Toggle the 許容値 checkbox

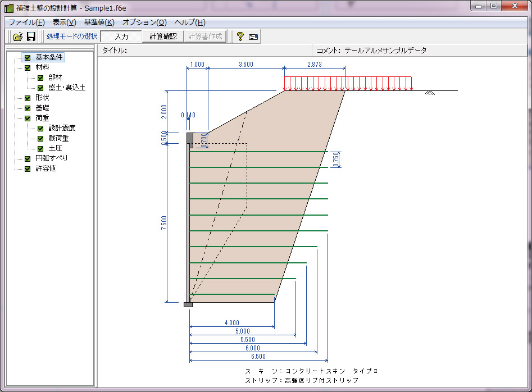(x=28, y=169)
